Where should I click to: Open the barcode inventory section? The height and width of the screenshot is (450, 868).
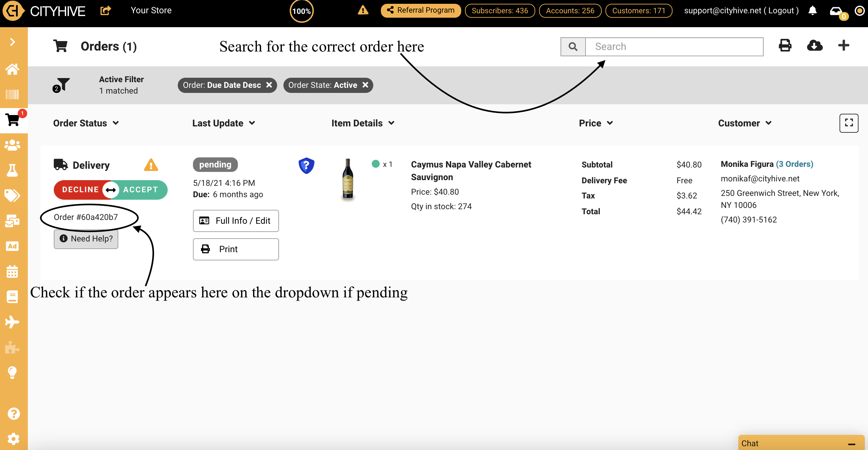pos(12,94)
